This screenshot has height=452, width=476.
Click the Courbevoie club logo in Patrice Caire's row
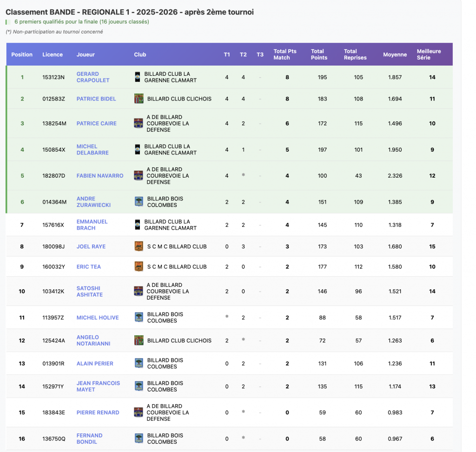click(x=139, y=123)
